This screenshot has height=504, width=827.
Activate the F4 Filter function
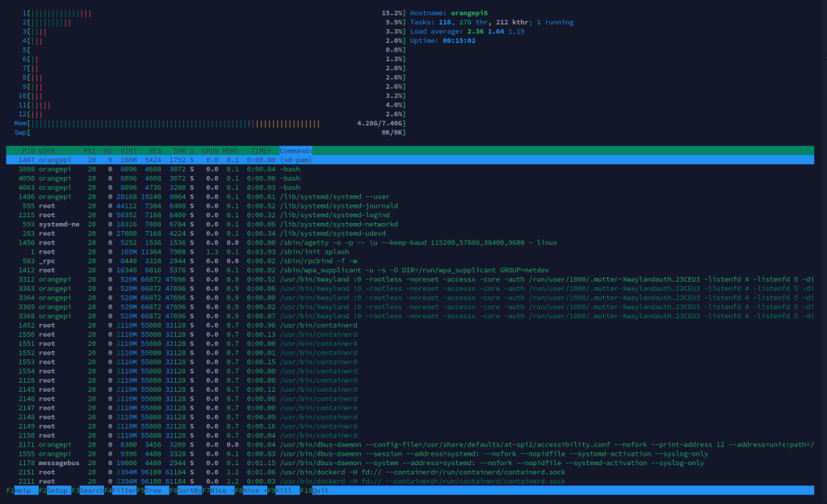click(120, 490)
